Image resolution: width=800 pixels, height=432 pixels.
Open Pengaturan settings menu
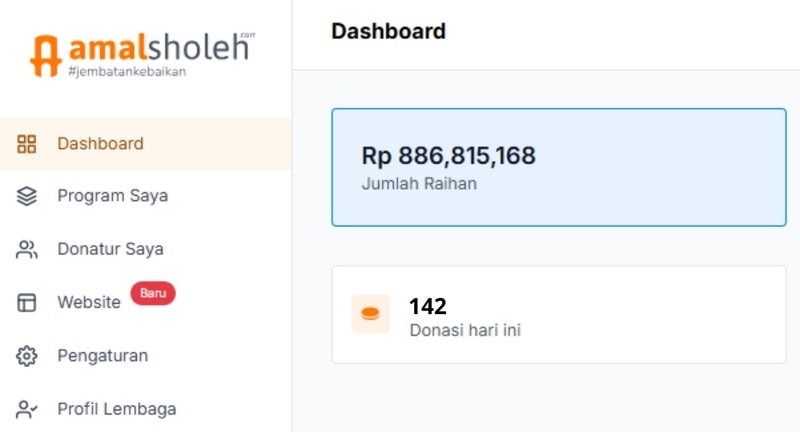click(102, 355)
